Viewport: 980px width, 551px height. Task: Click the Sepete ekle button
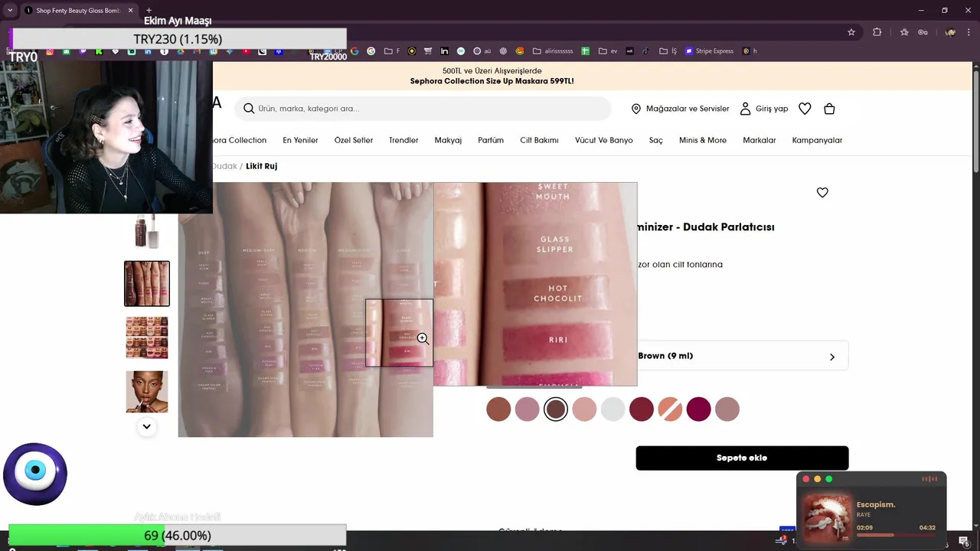pos(742,458)
